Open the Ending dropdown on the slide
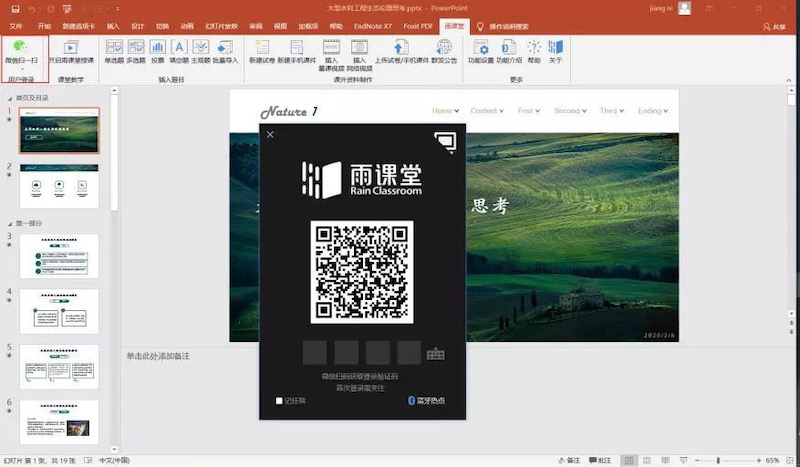This screenshot has width=800, height=467. (x=653, y=111)
